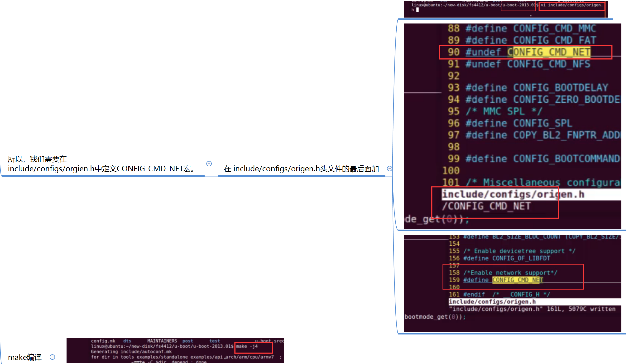
Task: Click the /*Enable network support*/ comment line
Action: click(510, 273)
